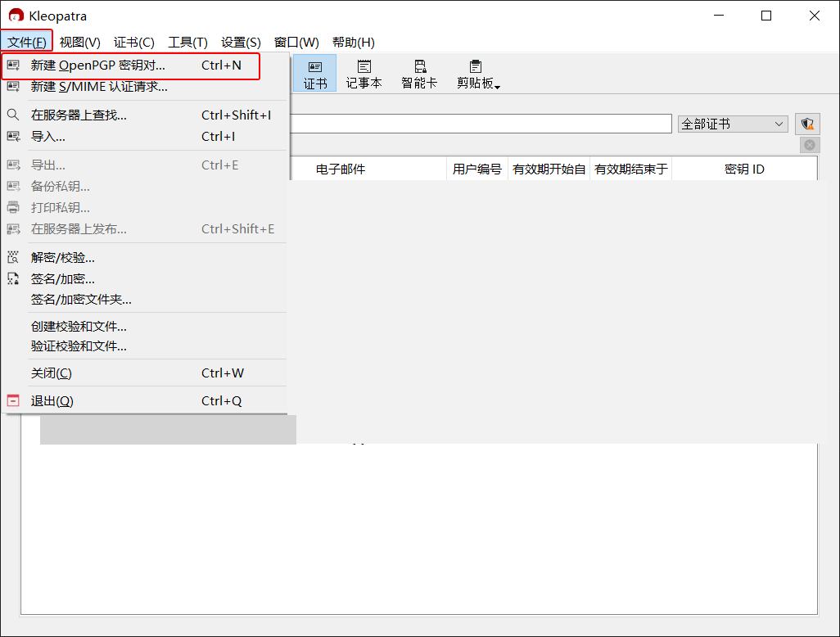
Task: Open the 证书(C) menu
Action: [x=134, y=42]
